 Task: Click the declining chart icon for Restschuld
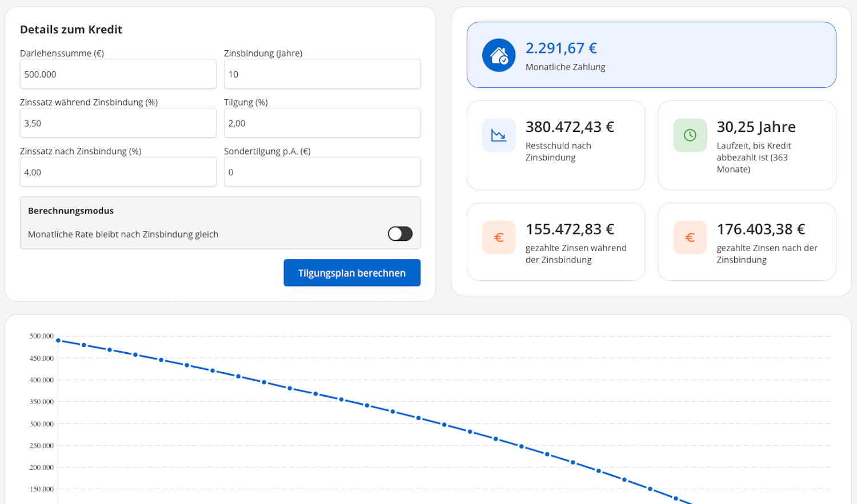pyautogui.click(x=498, y=135)
